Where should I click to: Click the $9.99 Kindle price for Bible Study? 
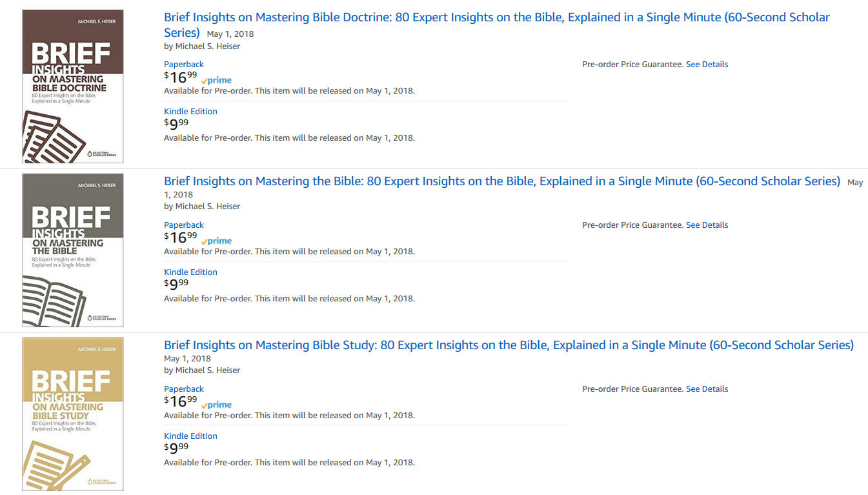pyautogui.click(x=176, y=448)
